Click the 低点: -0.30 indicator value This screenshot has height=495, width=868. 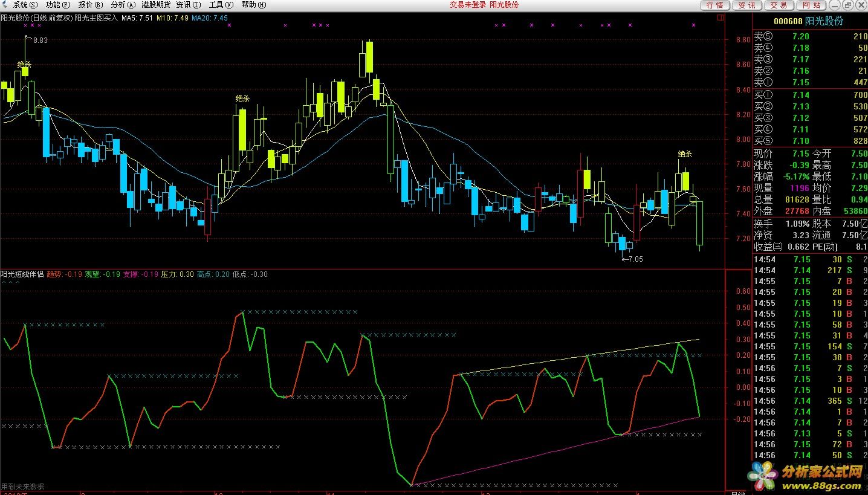click(x=250, y=274)
